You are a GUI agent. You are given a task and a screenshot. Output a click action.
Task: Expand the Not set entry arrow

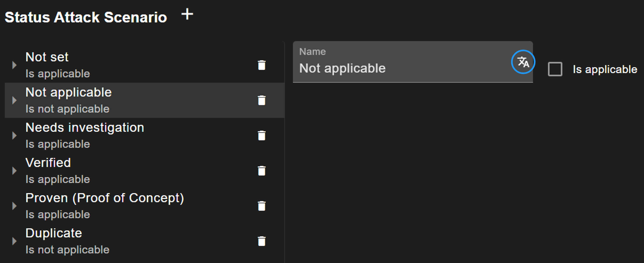14,65
